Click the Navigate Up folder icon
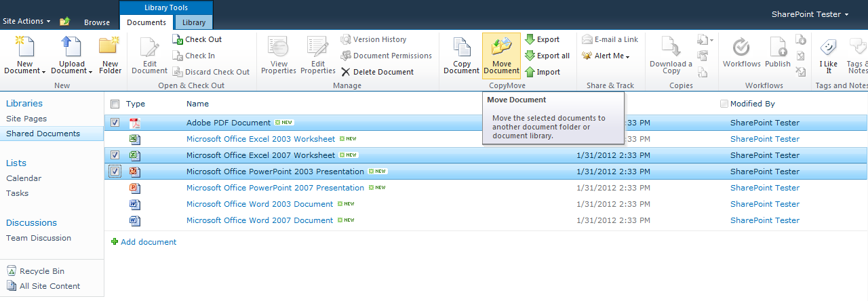This screenshot has height=301, width=868. click(x=65, y=22)
